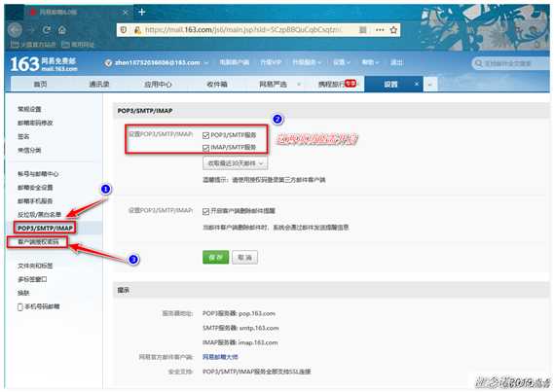Screen dimensions: 554x392
Task: Click the magnifier icon in search box
Action: [478, 63]
